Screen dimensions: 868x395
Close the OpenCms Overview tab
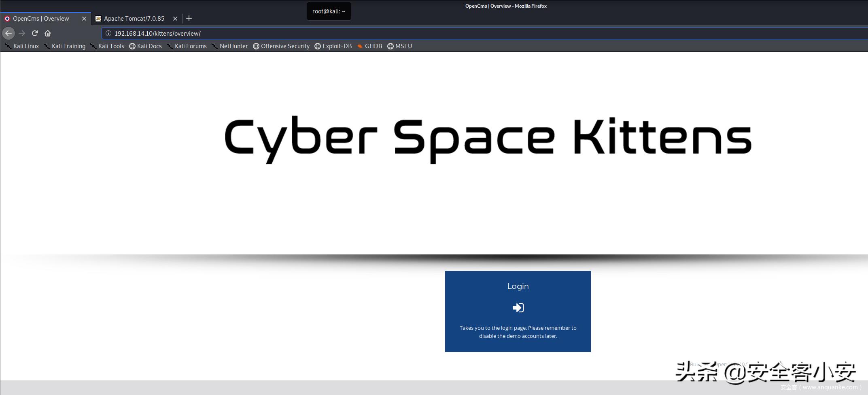click(x=84, y=19)
